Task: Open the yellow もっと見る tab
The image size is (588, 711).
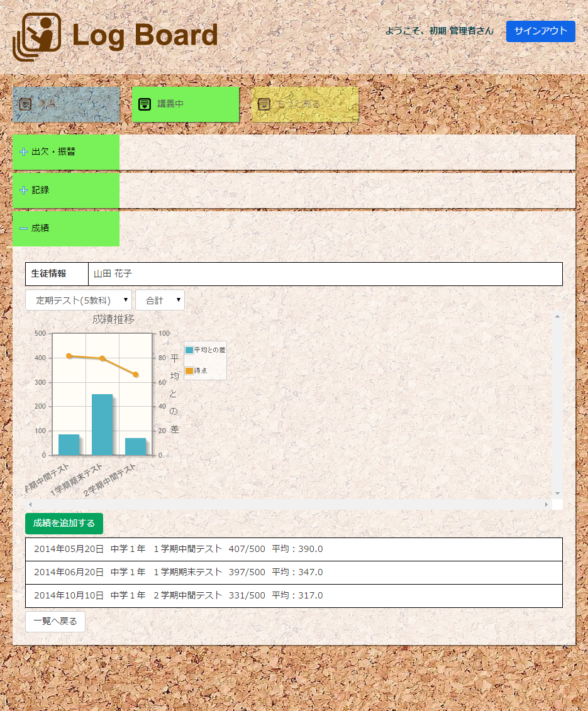Action: 304,104
